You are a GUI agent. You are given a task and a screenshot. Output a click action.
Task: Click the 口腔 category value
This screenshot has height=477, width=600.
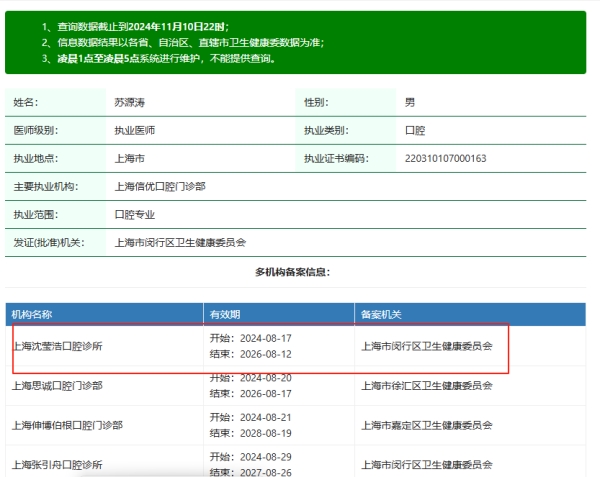point(415,130)
